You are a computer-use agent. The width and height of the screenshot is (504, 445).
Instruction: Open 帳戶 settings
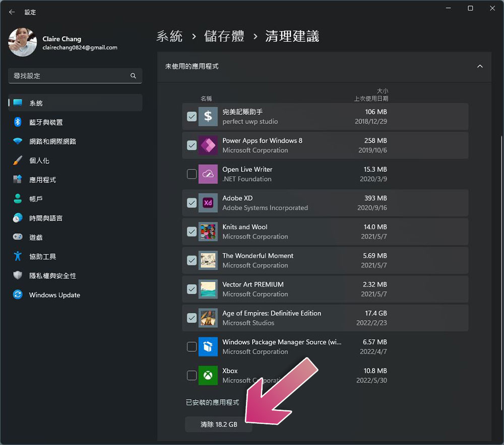pos(75,199)
